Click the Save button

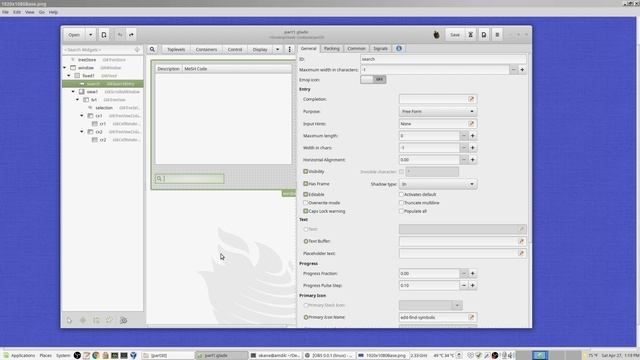455,35
